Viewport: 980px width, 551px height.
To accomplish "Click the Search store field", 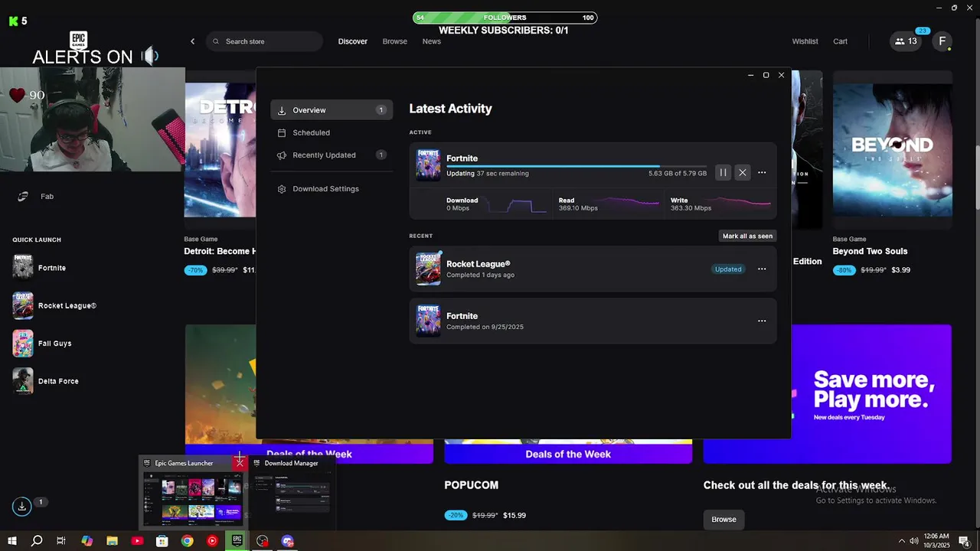I will (x=264, y=41).
